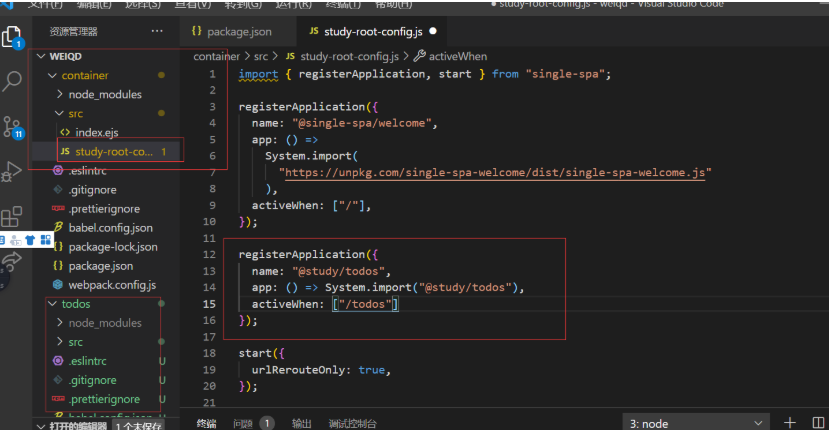Open the Extensions view icon
Screen dimensions: 829x430
[x=12, y=216]
